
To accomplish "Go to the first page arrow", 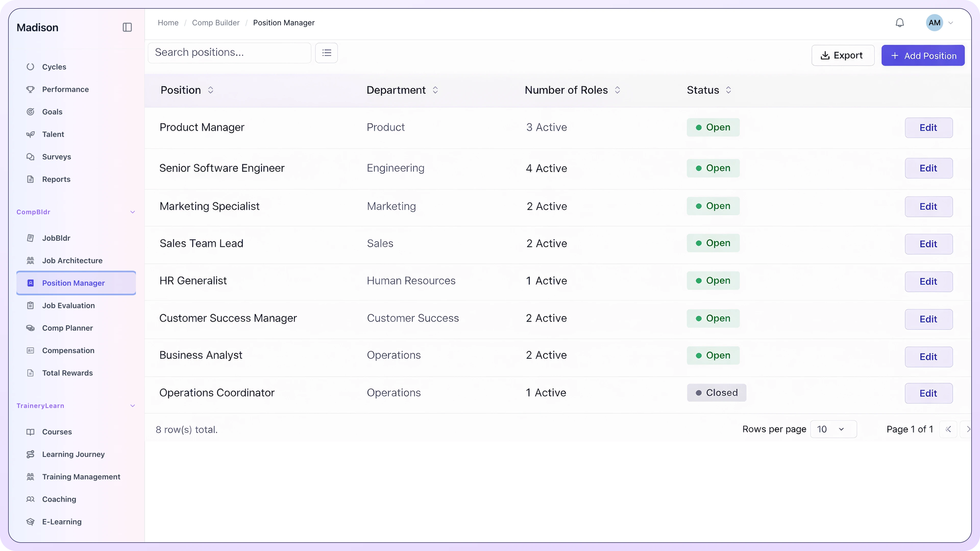I will [x=948, y=429].
